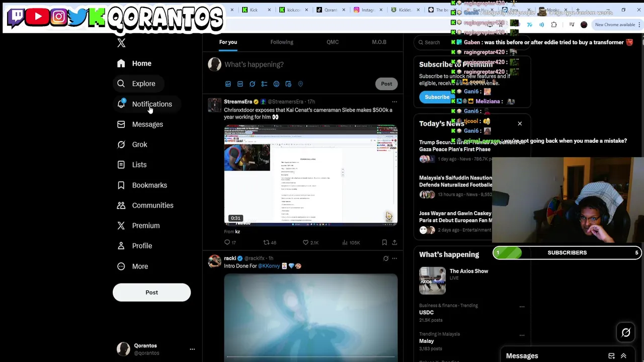Viewport: 644px width, 362px height.
Task: Click Grok enhance icon in composer
Action: pos(252,84)
